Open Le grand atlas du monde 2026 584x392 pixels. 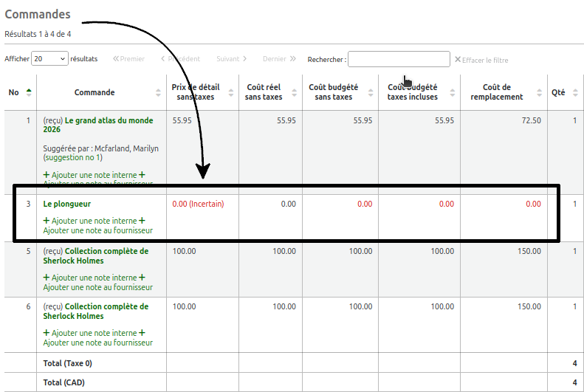click(x=98, y=125)
